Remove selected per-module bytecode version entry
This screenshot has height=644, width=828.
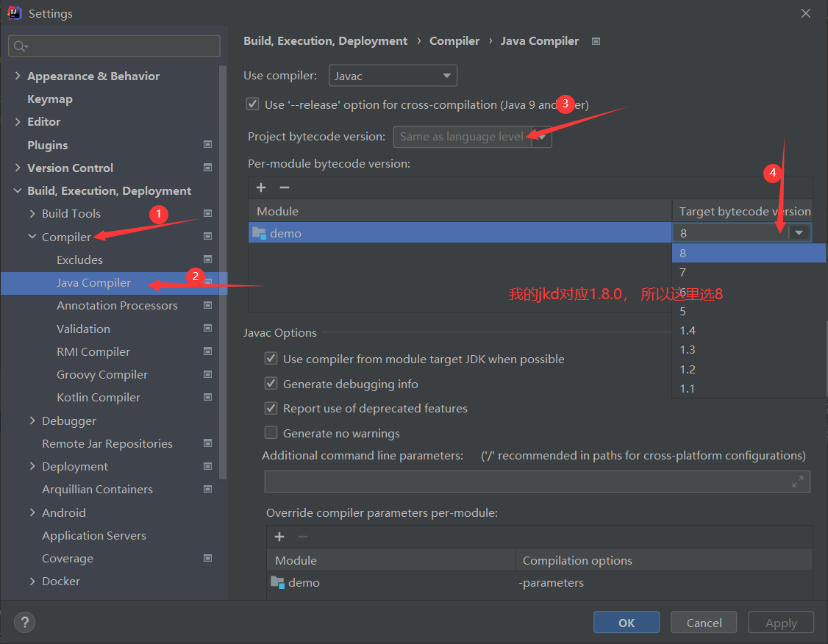(284, 187)
